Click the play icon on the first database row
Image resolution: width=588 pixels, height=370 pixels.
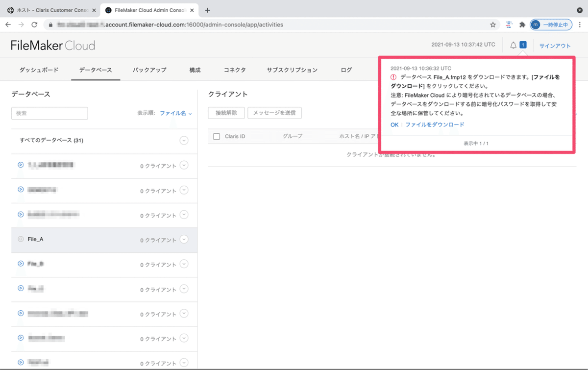coord(20,165)
